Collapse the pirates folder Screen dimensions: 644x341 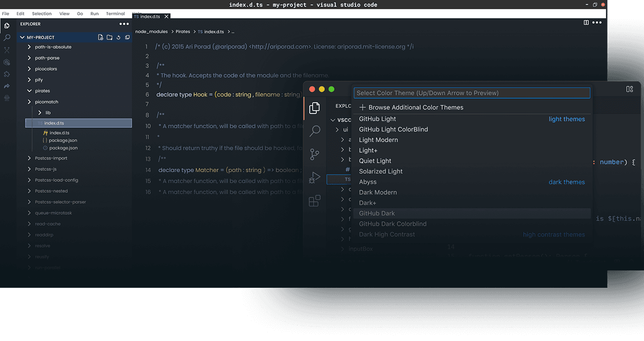30,91
